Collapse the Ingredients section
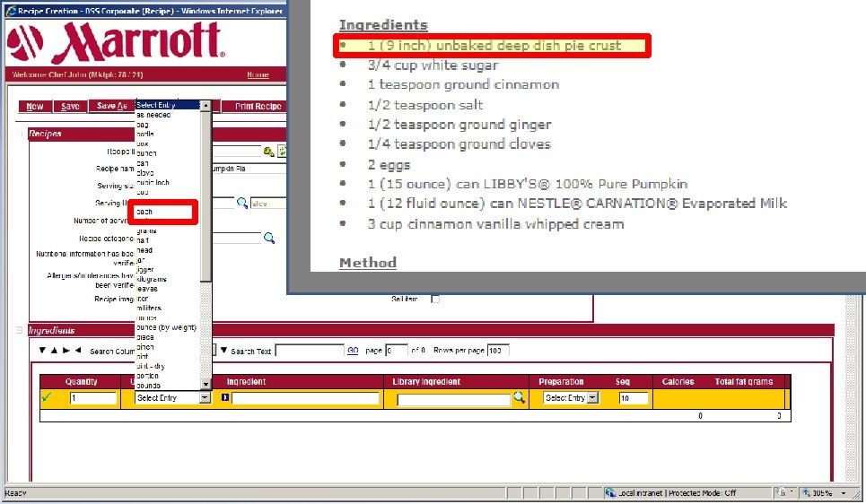Screen dimensions: 866x504 click(x=20, y=330)
